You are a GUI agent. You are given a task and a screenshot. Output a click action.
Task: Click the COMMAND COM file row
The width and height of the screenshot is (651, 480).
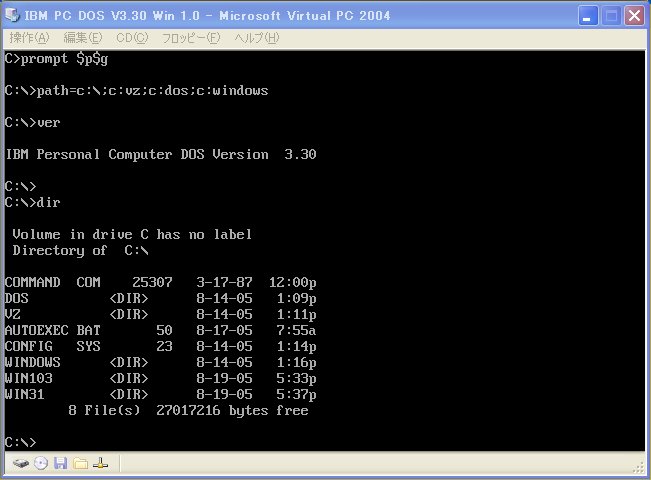pyautogui.click(x=160, y=282)
